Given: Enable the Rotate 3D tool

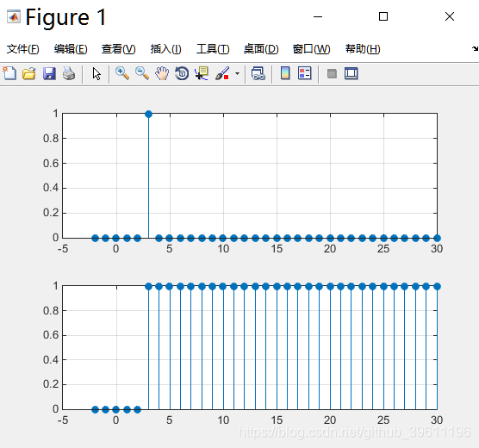Looking at the screenshot, I should tap(182, 73).
